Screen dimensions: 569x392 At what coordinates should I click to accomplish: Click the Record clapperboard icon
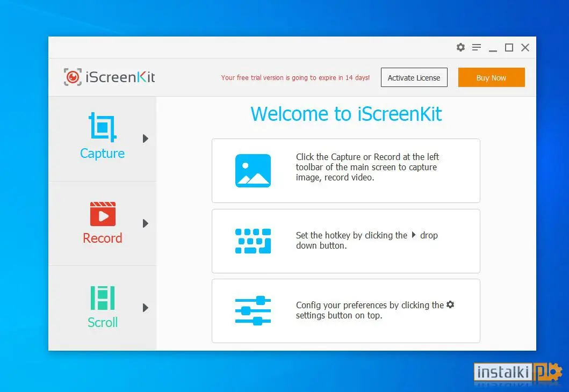pyautogui.click(x=103, y=214)
